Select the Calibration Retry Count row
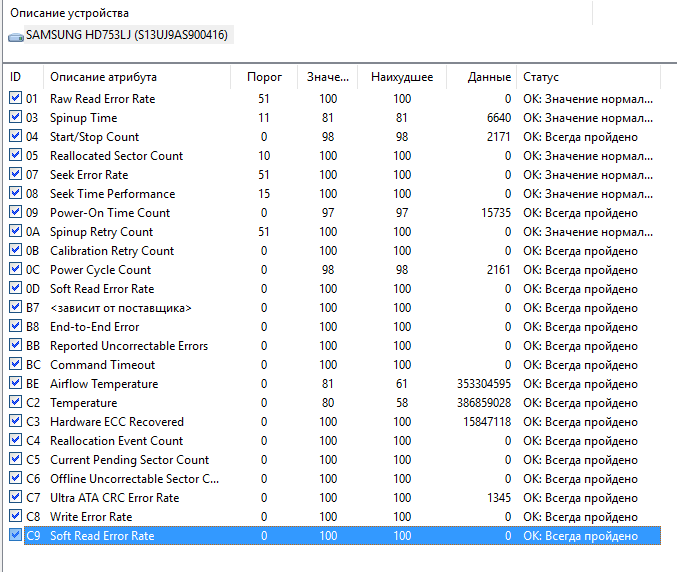This screenshot has height=572, width=677. click(342, 251)
